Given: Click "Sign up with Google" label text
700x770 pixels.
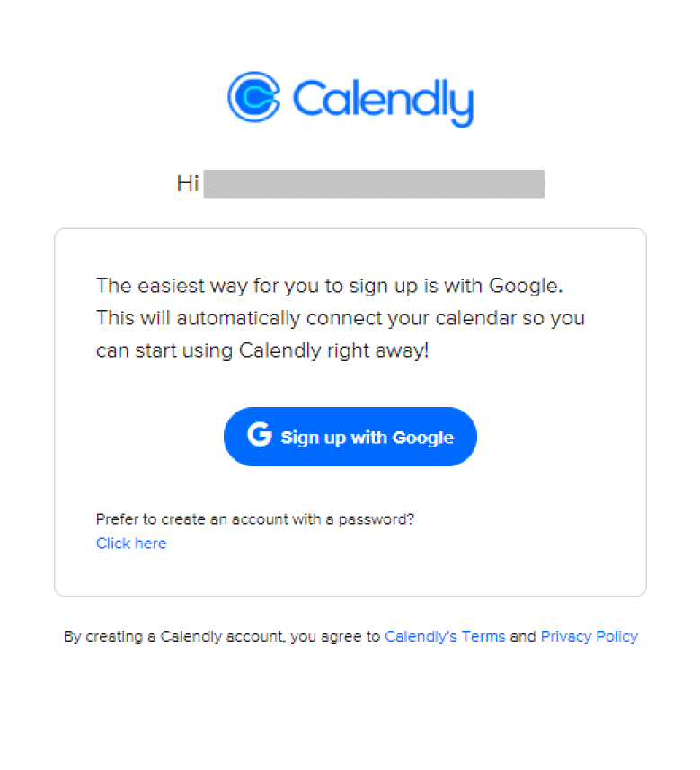Looking at the screenshot, I should (367, 438).
